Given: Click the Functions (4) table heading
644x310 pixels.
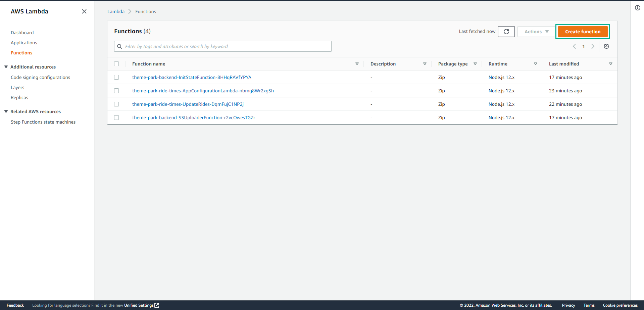Looking at the screenshot, I should click(132, 31).
